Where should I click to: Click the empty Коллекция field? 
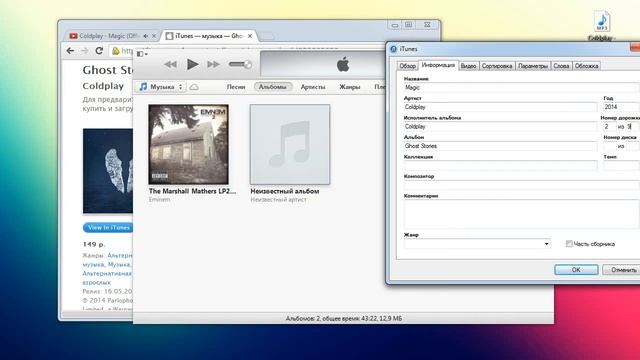500,166
